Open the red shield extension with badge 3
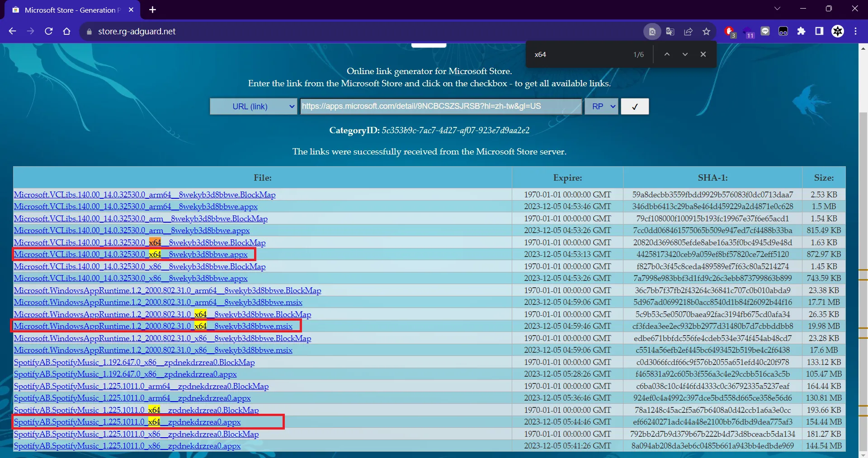The height and width of the screenshot is (458, 868). (729, 32)
